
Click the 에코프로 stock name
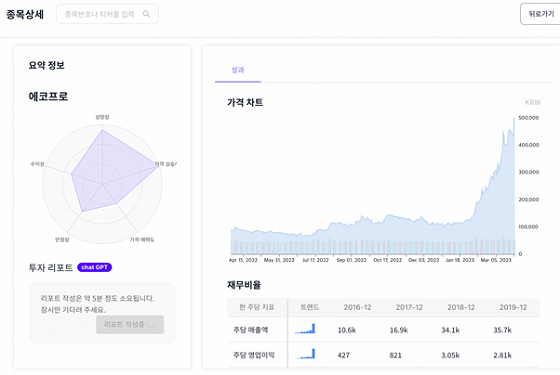(x=48, y=96)
